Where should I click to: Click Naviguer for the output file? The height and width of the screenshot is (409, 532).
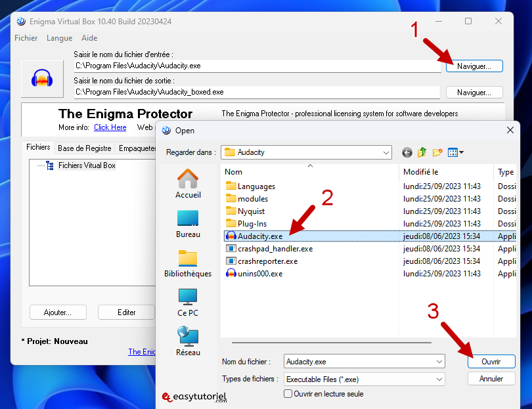(474, 93)
